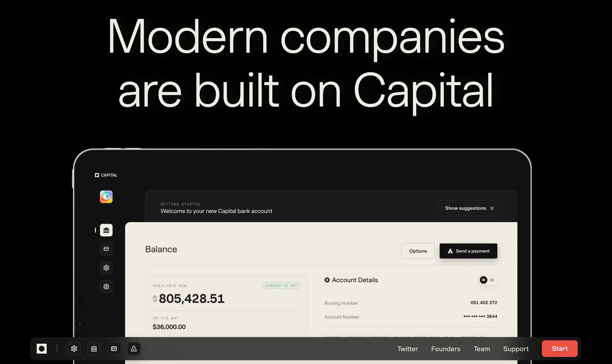
Task: Show account details with eye icon
Action: (x=492, y=280)
